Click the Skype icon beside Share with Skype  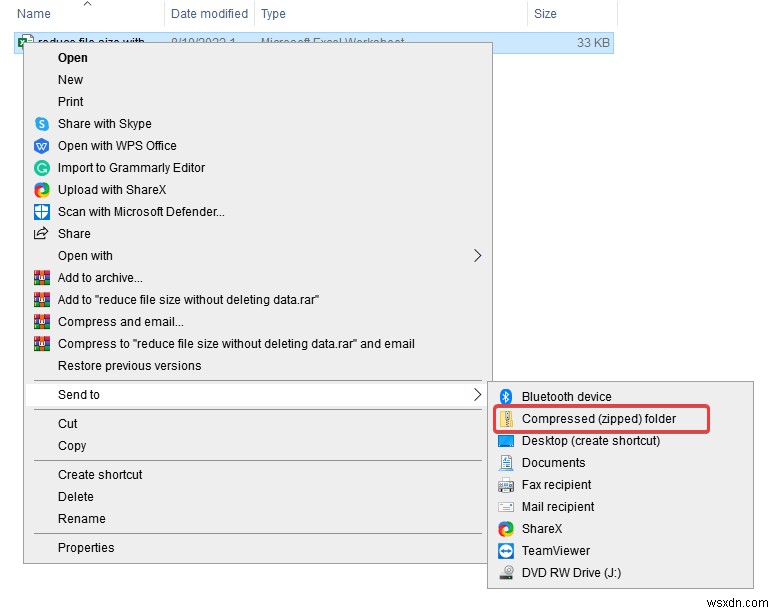[42, 124]
